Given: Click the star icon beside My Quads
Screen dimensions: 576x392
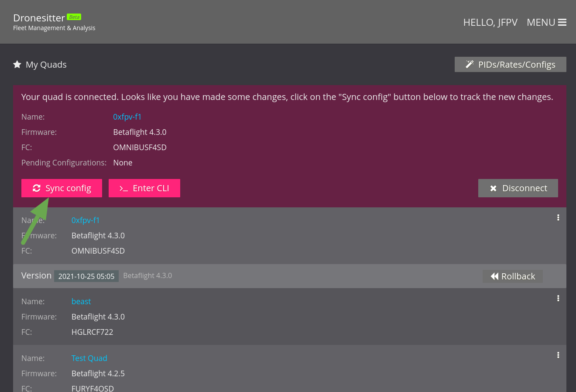Looking at the screenshot, I should click(x=17, y=65).
